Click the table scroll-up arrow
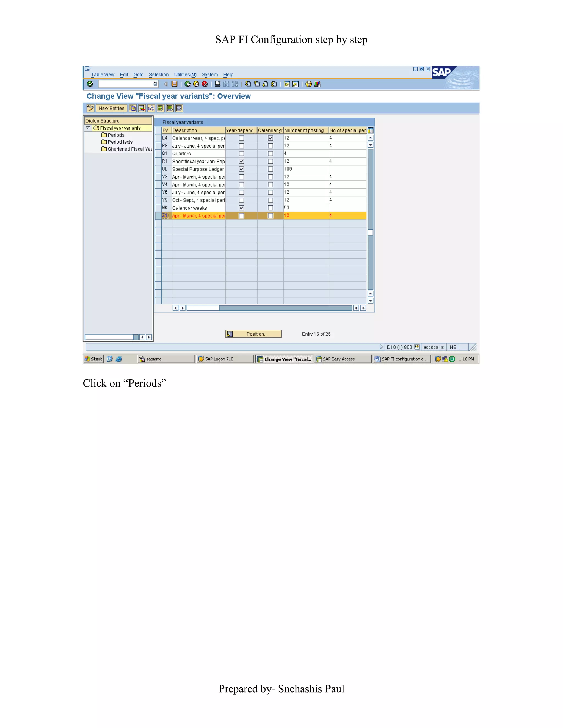 coord(370,138)
